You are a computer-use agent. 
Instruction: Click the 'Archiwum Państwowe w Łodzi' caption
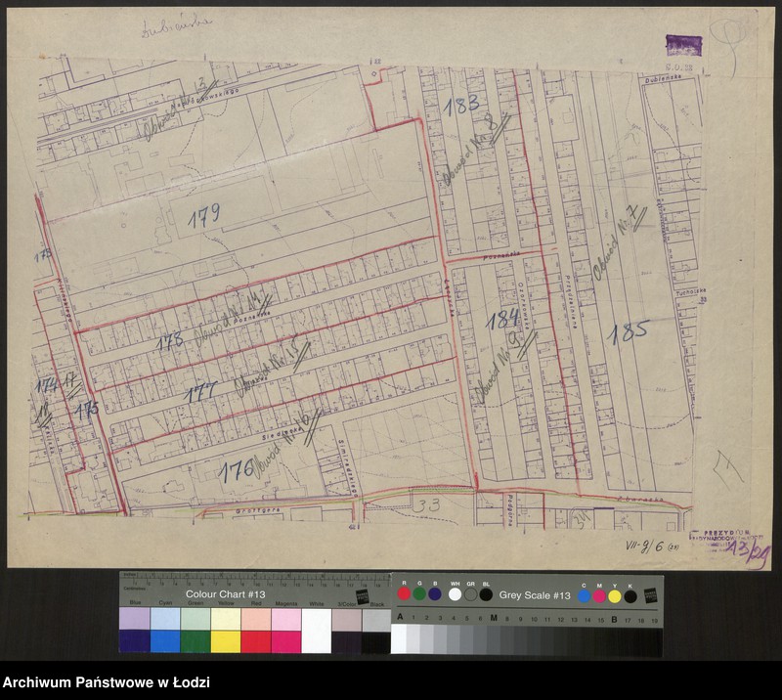point(106,682)
